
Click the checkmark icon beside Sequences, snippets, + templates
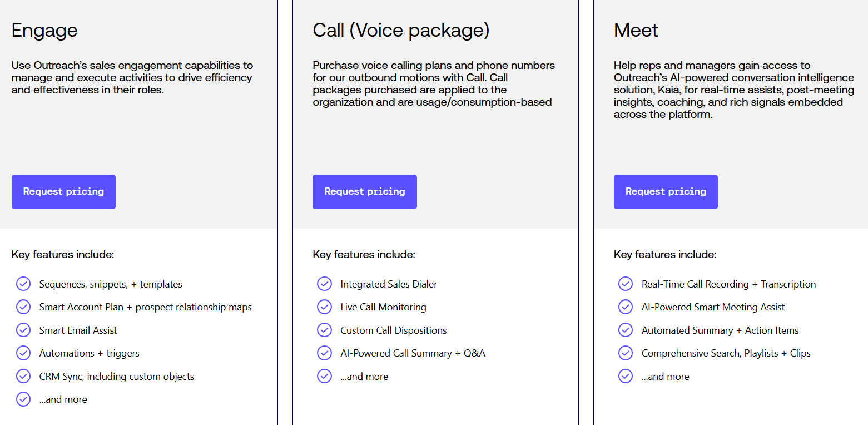(x=23, y=284)
